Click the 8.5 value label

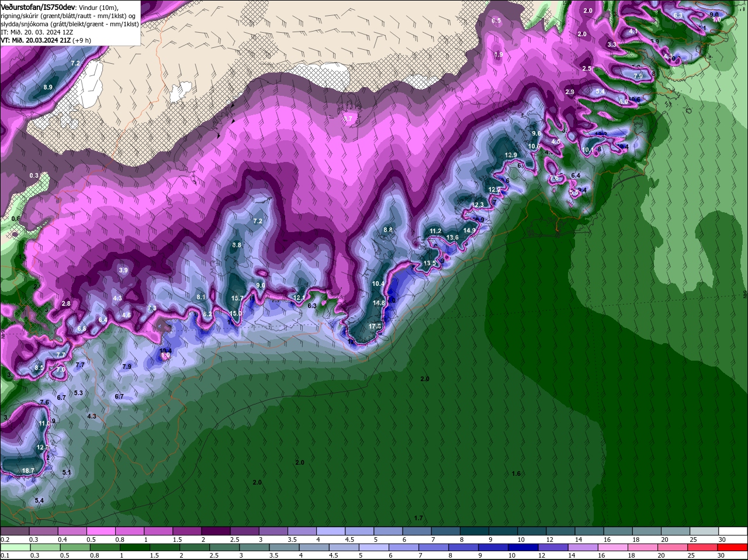39,368
